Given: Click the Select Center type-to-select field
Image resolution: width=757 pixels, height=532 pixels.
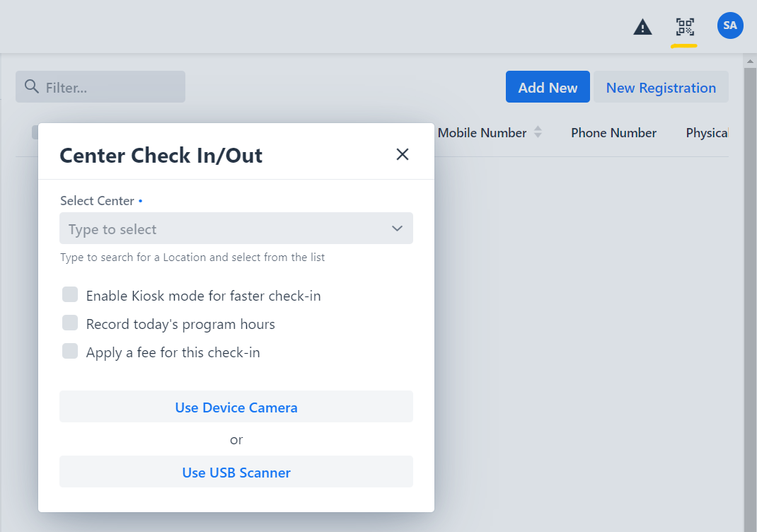Looking at the screenshot, I should click(x=219, y=229).
